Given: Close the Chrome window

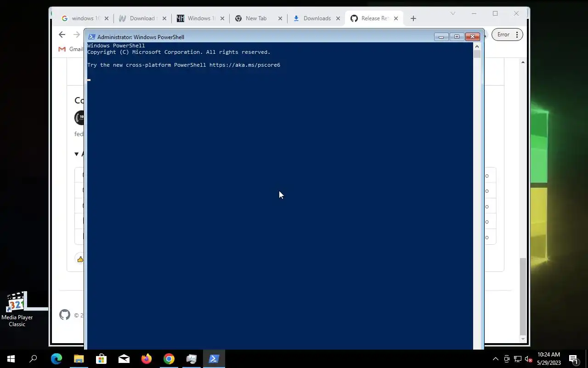Looking at the screenshot, I should coord(516,13).
